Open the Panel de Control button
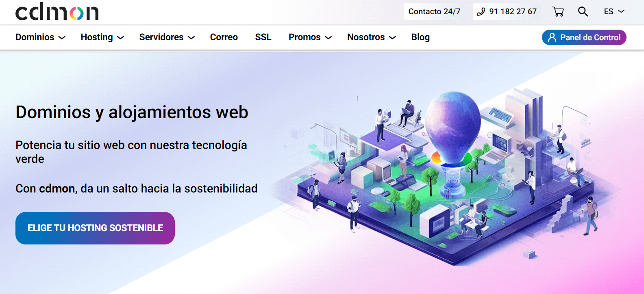Screen dimensions: 644x294 [x=584, y=37]
